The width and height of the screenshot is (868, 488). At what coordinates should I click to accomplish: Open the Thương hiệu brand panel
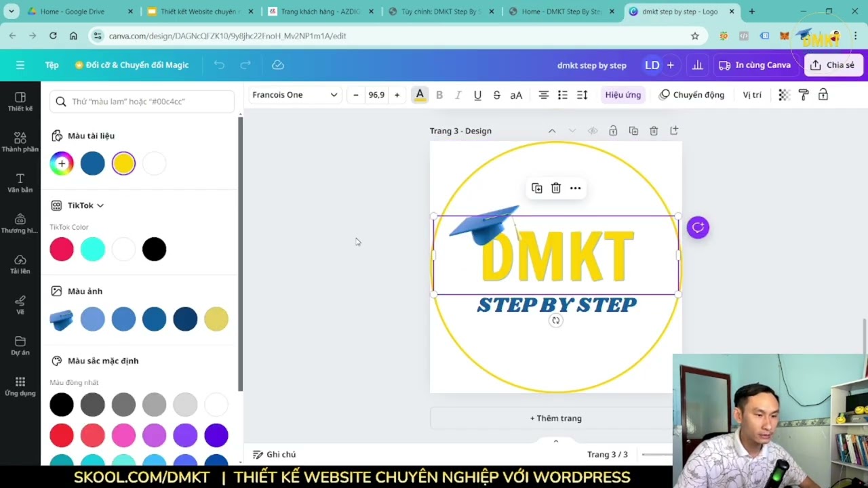click(20, 224)
